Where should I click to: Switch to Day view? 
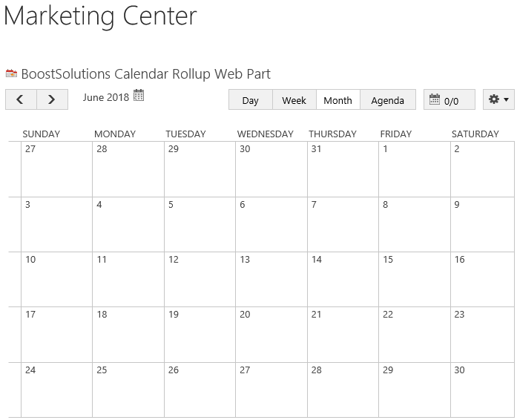pyautogui.click(x=250, y=99)
